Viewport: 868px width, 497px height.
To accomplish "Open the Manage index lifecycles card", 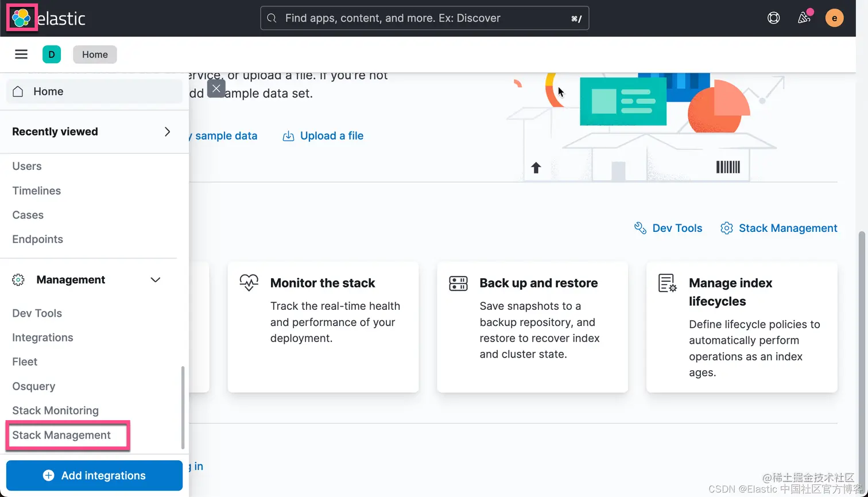I will (742, 327).
